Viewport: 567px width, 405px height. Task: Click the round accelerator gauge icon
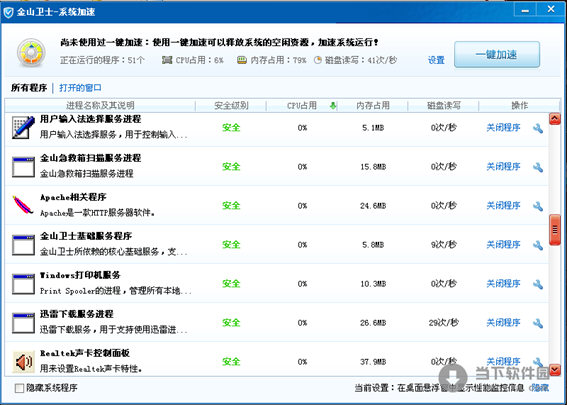31,53
